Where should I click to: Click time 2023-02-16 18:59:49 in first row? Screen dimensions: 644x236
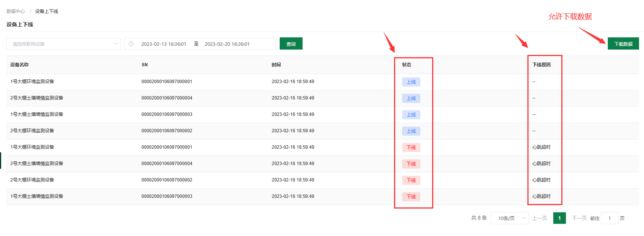point(293,82)
